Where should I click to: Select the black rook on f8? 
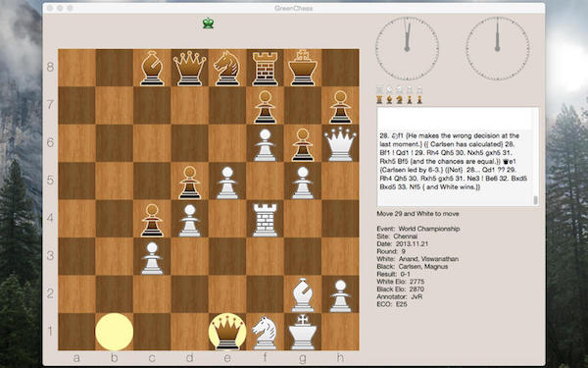point(265,69)
